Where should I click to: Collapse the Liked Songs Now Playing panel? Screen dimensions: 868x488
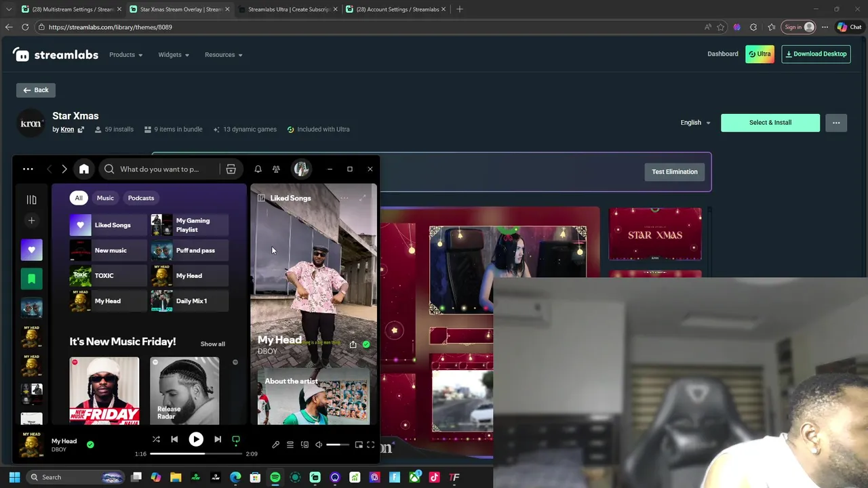click(x=261, y=198)
